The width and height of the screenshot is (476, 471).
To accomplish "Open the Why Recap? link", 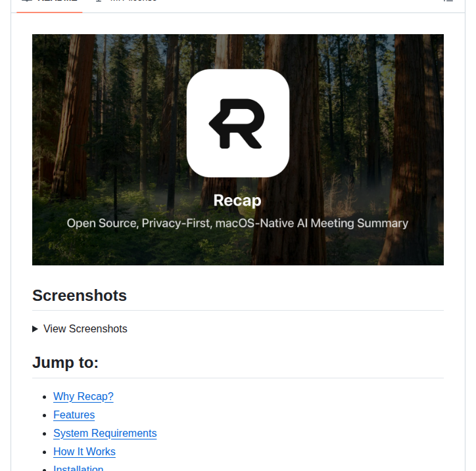I will click(x=83, y=396).
